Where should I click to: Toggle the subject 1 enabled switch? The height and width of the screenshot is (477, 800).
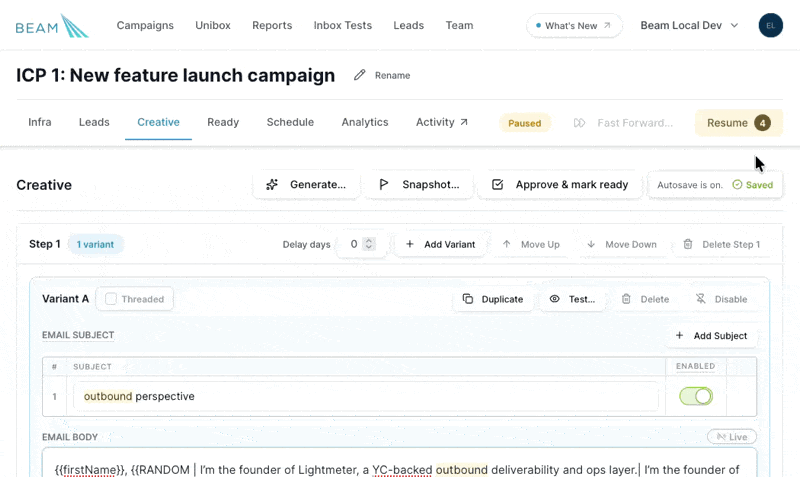[696, 396]
